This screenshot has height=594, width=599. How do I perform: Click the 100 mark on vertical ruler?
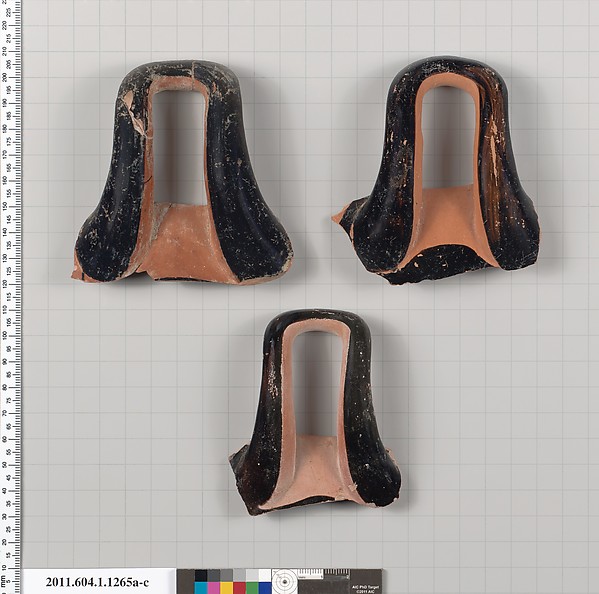[x=5, y=335]
